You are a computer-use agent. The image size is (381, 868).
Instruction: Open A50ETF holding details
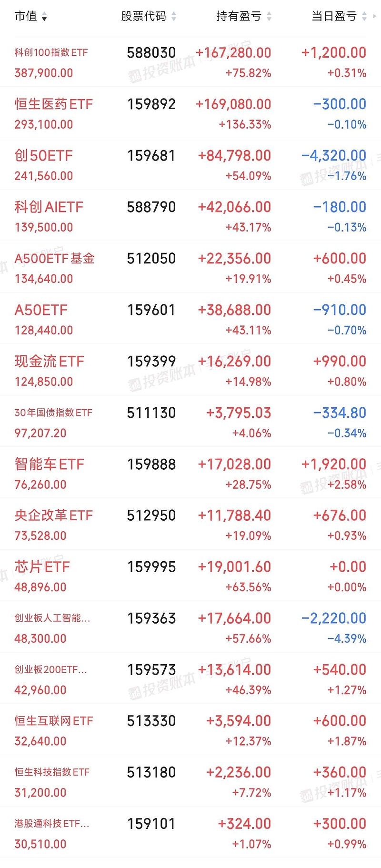41,310
